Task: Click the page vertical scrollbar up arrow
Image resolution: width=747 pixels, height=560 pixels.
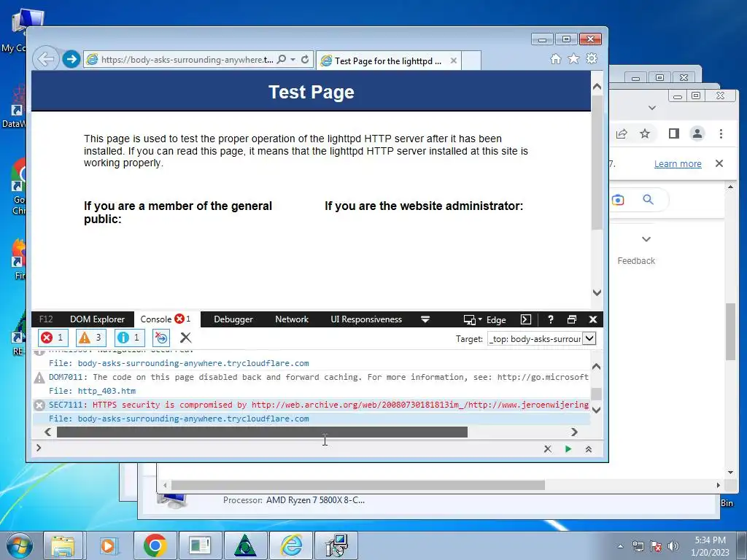Action: click(x=597, y=87)
